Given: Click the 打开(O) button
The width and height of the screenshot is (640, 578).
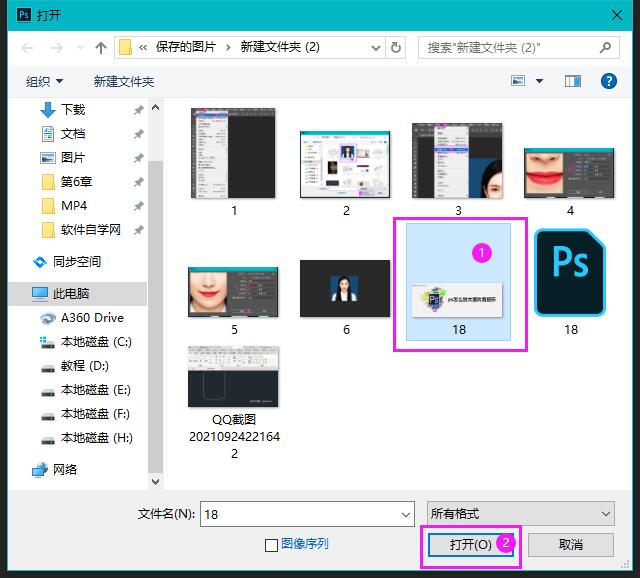Looking at the screenshot, I should (471, 545).
